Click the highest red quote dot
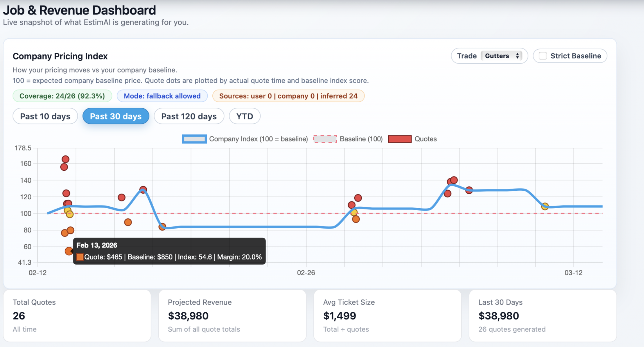 click(x=66, y=159)
